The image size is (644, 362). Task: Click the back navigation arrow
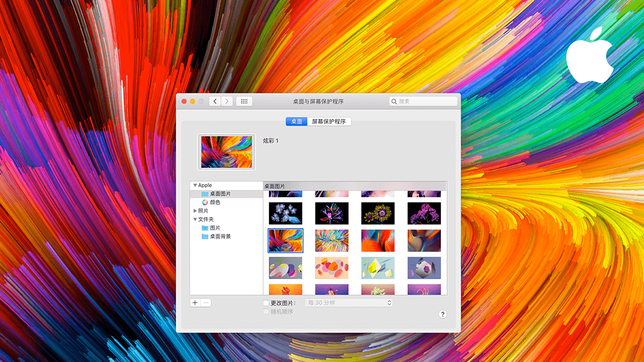coord(215,101)
